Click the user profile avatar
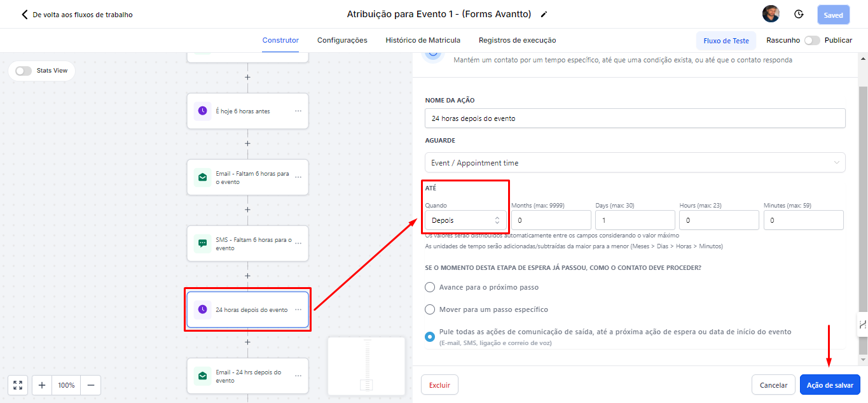The width and height of the screenshot is (868, 403). coord(771,14)
